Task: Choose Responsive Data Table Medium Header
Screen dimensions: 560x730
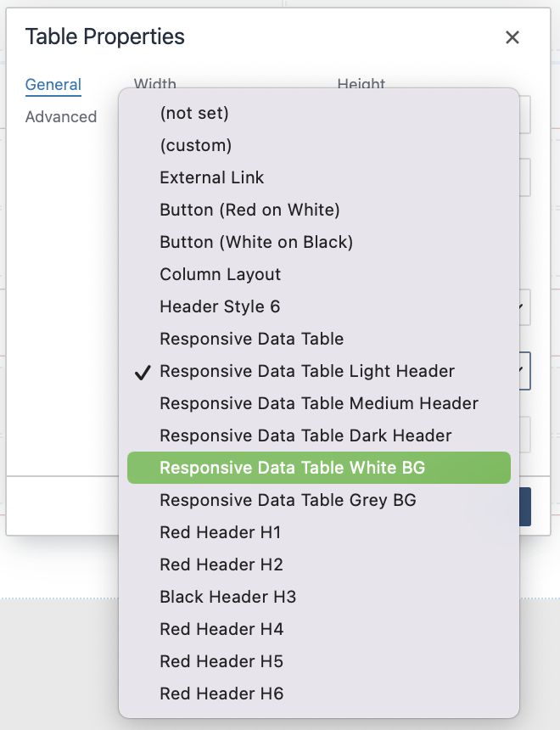Action: coord(319,403)
